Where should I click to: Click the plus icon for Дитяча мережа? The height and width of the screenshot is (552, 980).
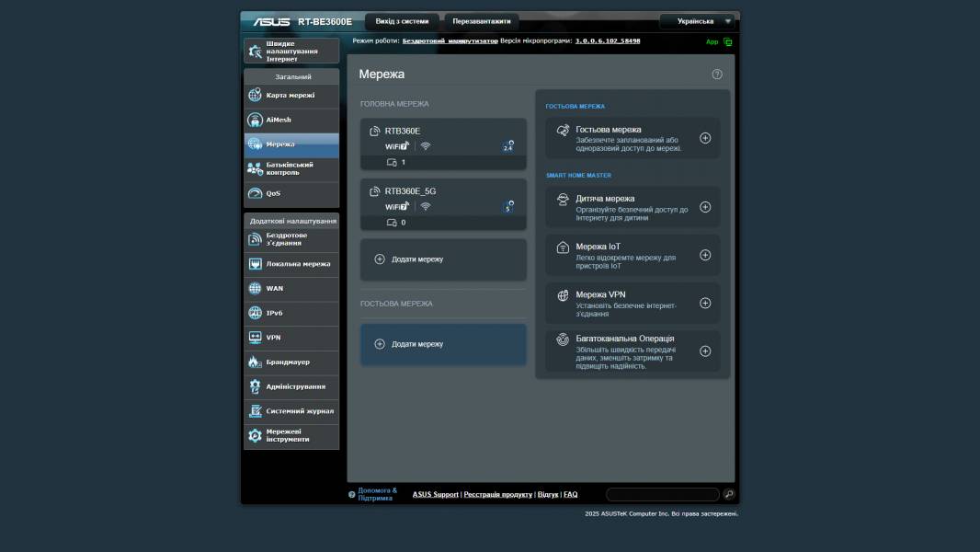[705, 207]
